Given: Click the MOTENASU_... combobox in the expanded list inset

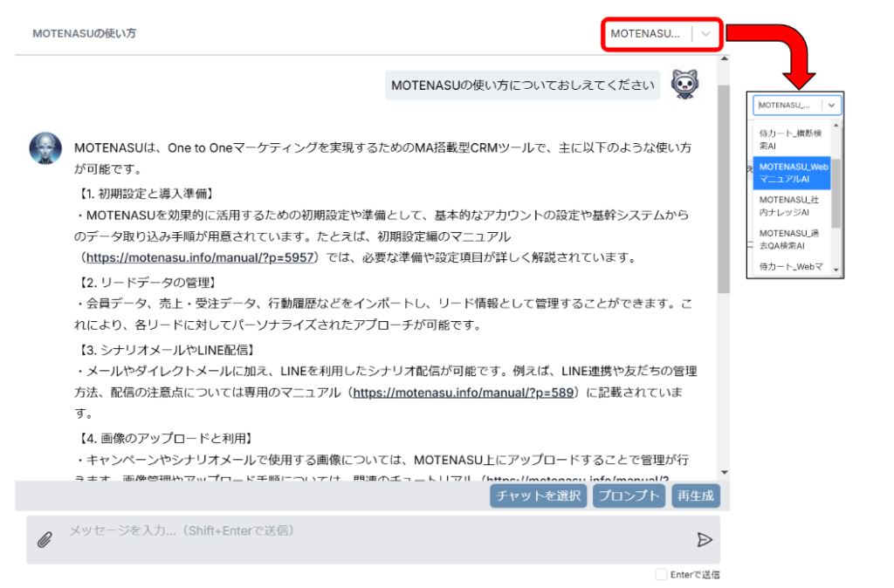Looking at the screenshot, I should point(796,106).
